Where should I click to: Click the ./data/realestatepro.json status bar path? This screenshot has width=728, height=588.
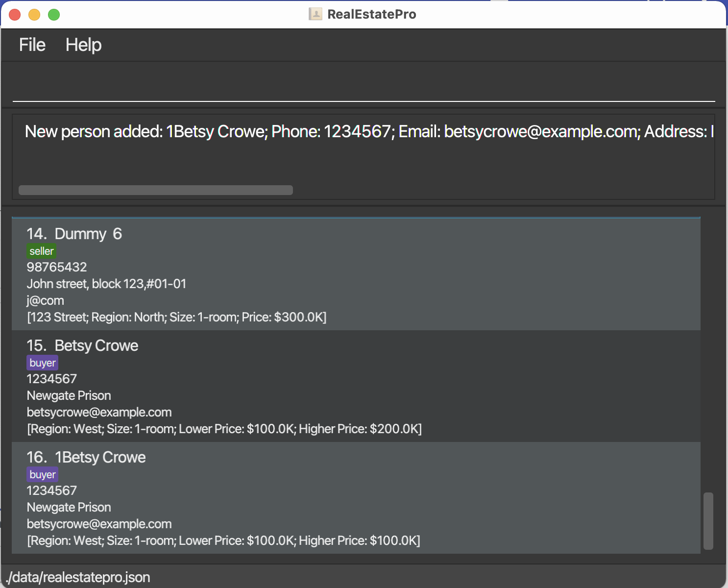coord(78,577)
